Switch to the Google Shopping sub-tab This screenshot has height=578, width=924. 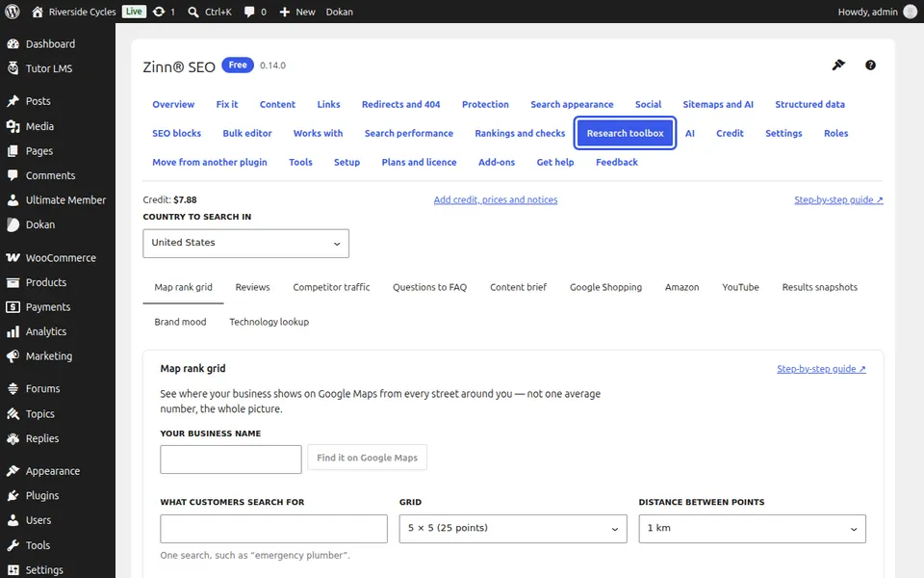pos(605,287)
